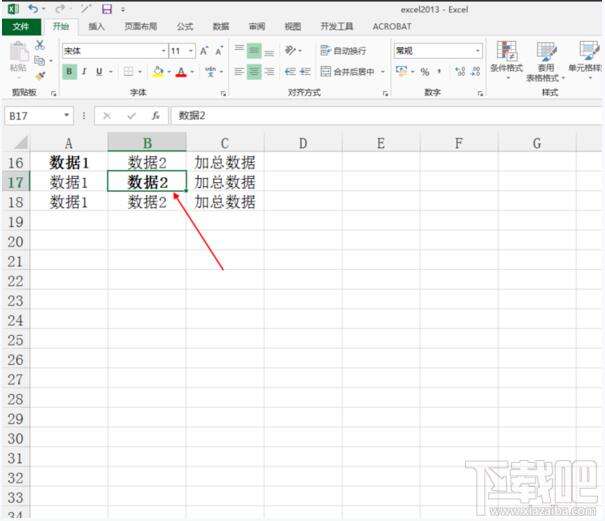605x521 pixels.
Task: Click the Save icon in quick access toolbar
Action: pyautogui.click(x=107, y=9)
